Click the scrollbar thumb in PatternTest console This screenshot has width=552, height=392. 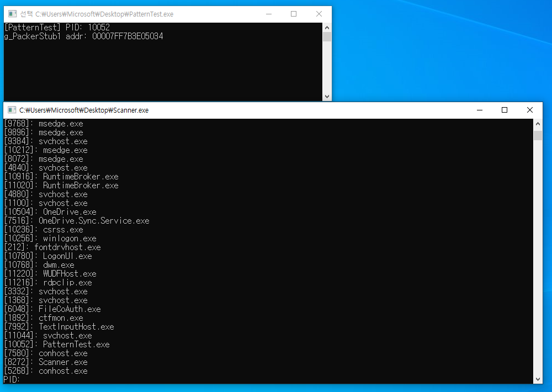(x=327, y=37)
